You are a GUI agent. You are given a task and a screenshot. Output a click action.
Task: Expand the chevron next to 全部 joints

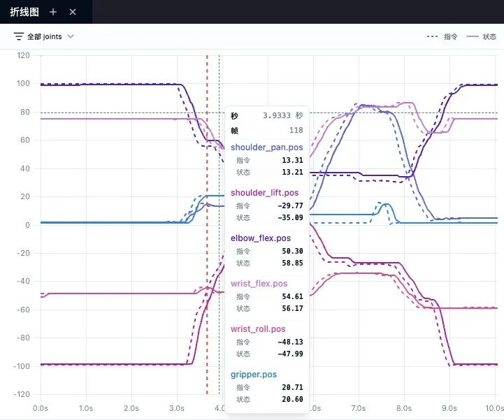pyautogui.click(x=71, y=36)
